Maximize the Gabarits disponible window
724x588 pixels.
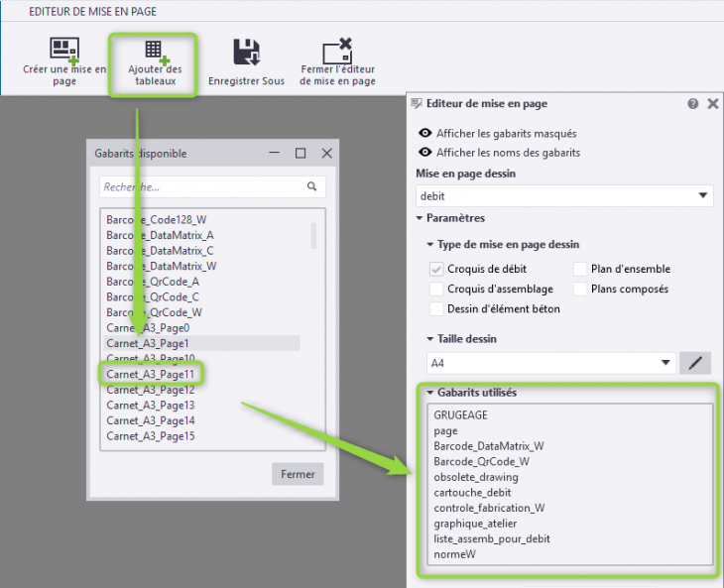(x=301, y=153)
